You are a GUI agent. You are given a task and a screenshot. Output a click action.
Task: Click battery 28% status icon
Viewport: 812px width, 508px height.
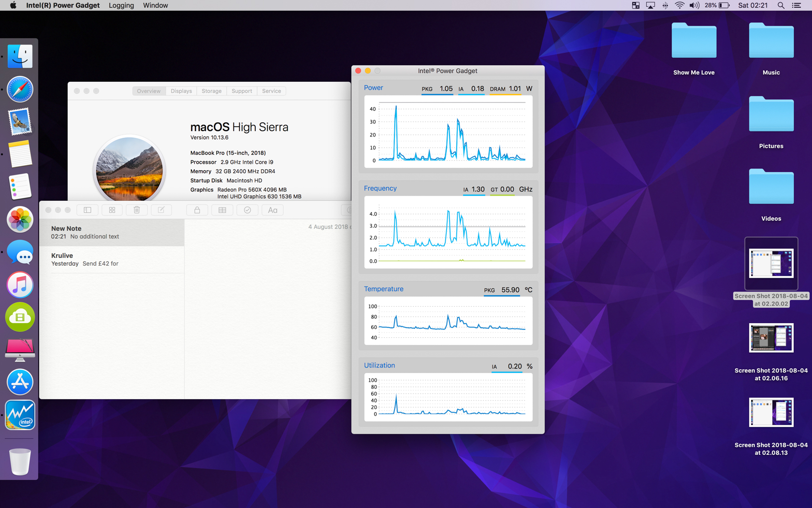pyautogui.click(x=717, y=5)
